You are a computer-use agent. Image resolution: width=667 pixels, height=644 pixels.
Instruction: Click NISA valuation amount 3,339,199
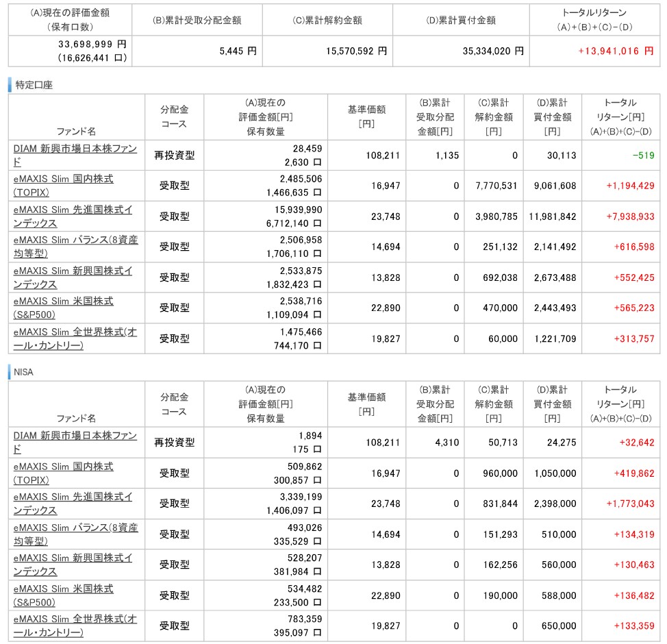coord(301,497)
